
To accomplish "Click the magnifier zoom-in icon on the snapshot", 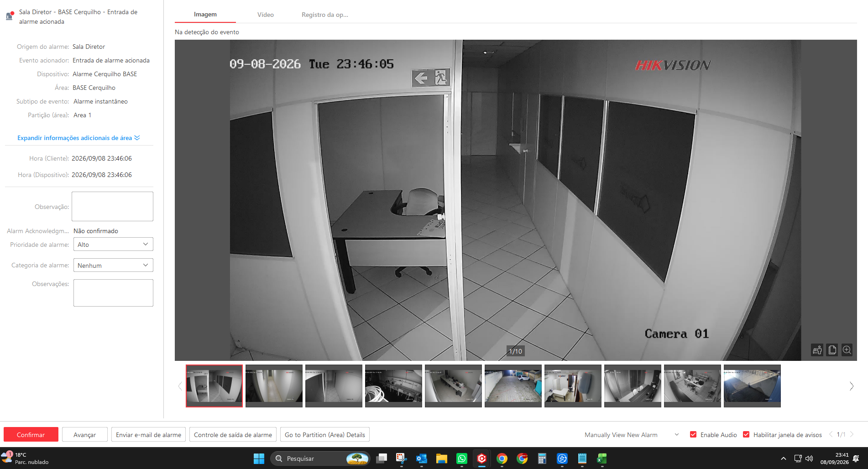I will [847, 350].
